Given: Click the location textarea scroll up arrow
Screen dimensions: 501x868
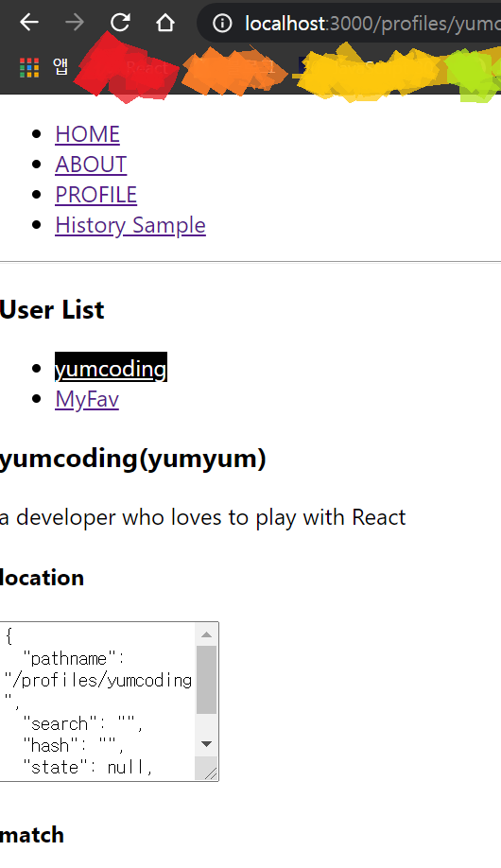Looking at the screenshot, I should [206, 634].
